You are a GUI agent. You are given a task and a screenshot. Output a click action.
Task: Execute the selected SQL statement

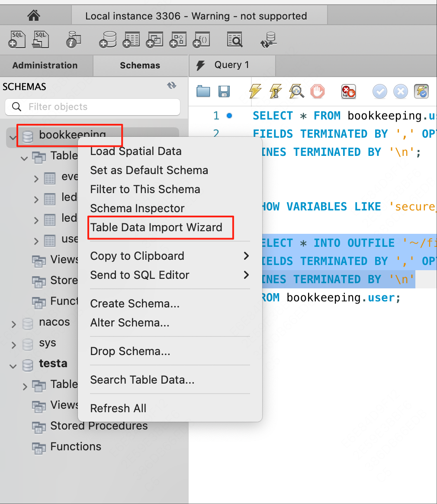pos(255,91)
